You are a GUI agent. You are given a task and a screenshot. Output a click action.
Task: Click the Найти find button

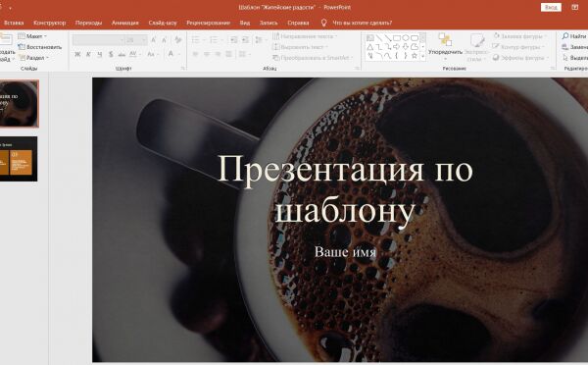click(574, 36)
